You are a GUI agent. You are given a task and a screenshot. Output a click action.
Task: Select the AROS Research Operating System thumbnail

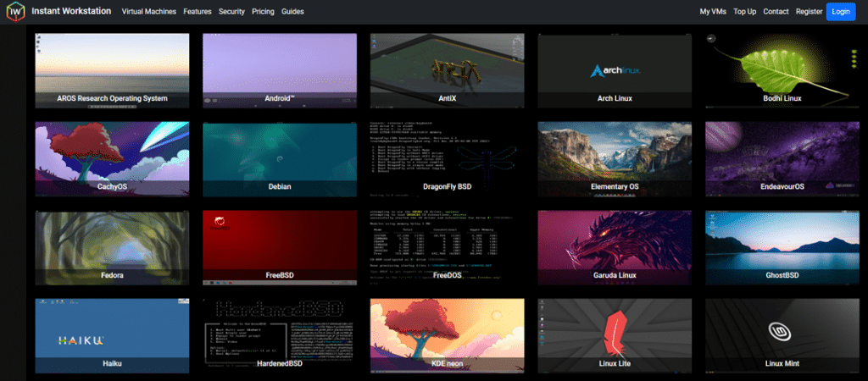[x=112, y=71]
